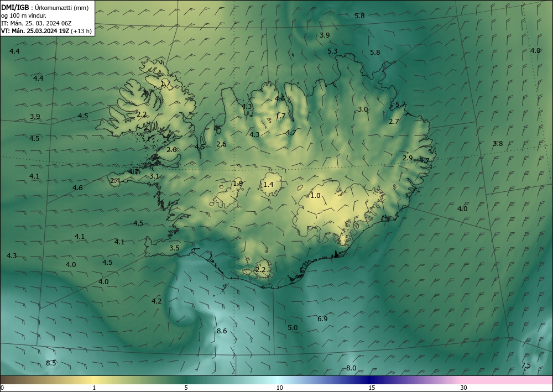Click the 8.0 value near the bottom edge
The image size is (553, 392).
click(351, 368)
